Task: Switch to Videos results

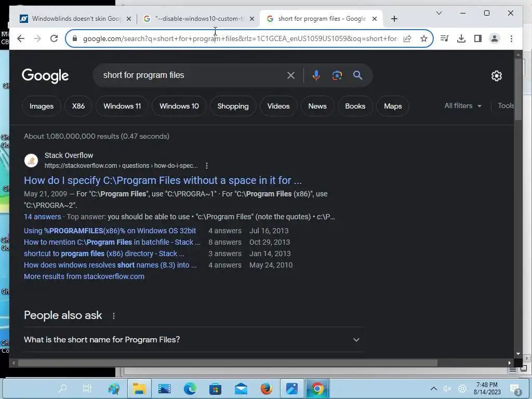Action: click(278, 106)
